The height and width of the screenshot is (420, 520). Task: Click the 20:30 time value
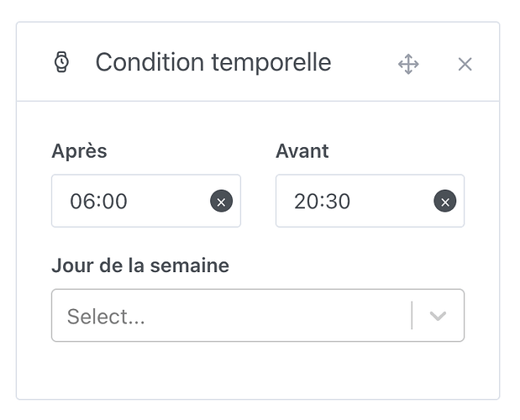click(323, 202)
